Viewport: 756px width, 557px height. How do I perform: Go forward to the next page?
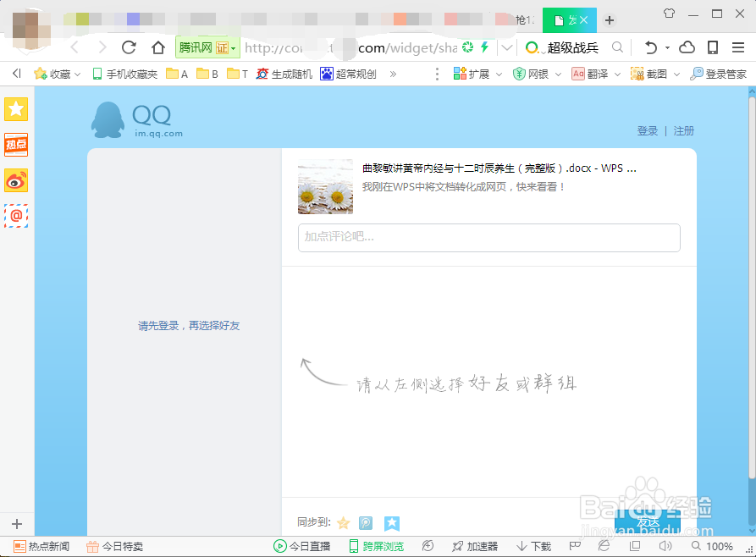102,47
